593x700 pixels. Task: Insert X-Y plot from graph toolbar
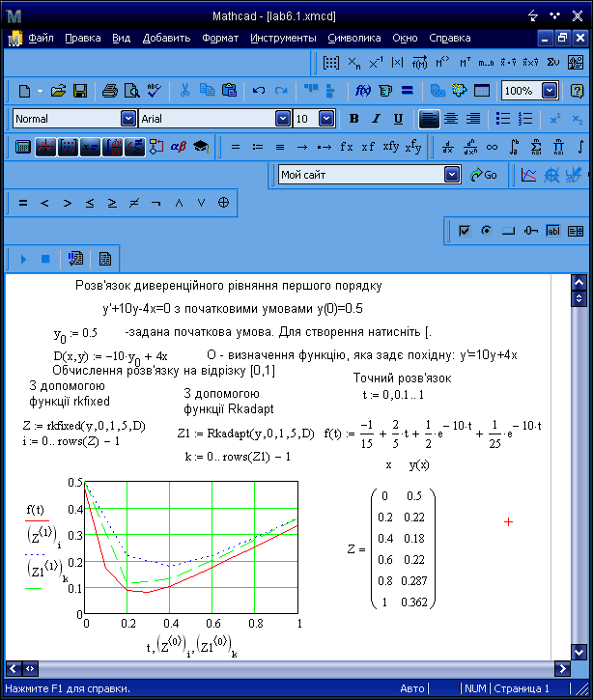[x=528, y=175]
